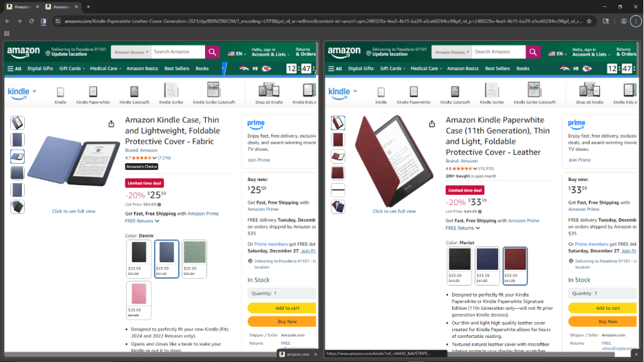644x362 pixels.
Task: Open Chrome three-dot menu
Action: [x=636, y=21]
